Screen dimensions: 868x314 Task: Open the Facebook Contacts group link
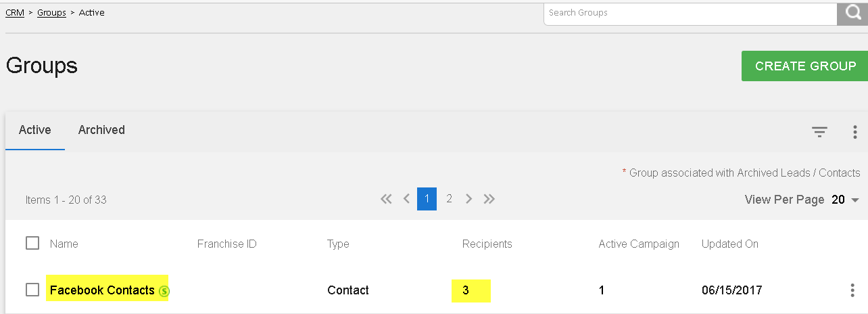[x=102, y=290]
